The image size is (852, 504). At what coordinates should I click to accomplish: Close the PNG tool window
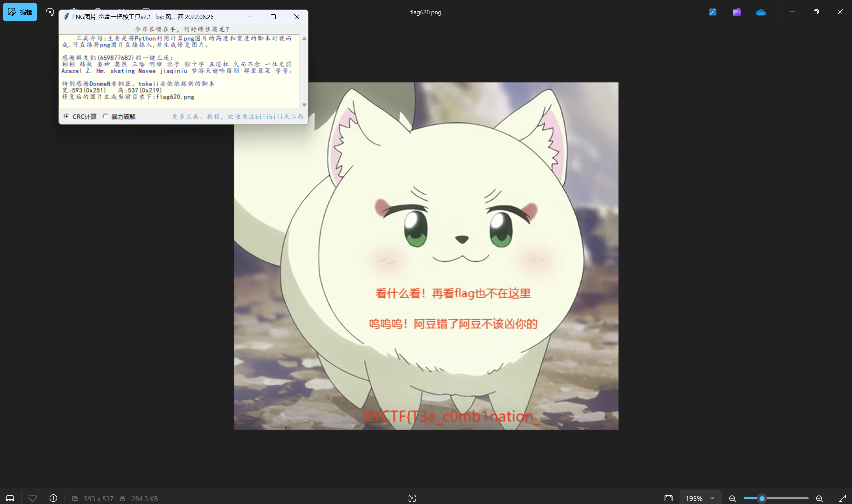tap(297, 17)
